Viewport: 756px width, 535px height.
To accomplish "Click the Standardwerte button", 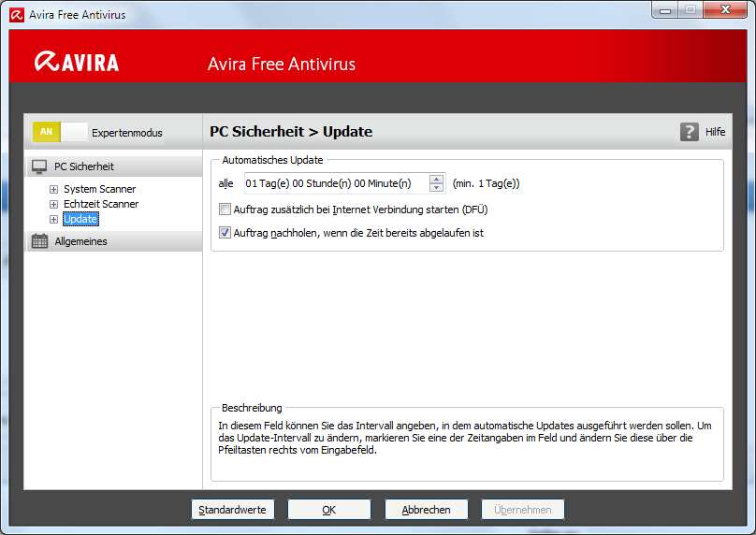I will click(x=233, y=510).
